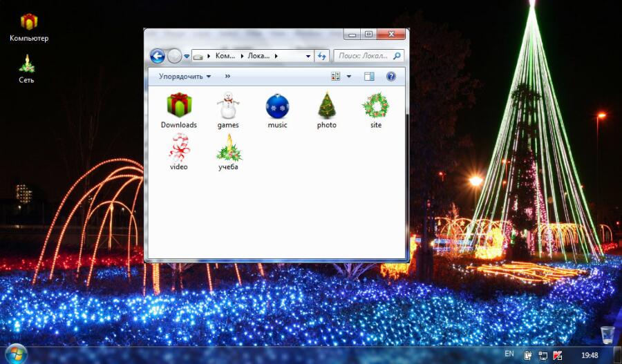Select the photo Christmas tree folder
The width and height of the screenshot is (622, 364).
coord(327,106)
